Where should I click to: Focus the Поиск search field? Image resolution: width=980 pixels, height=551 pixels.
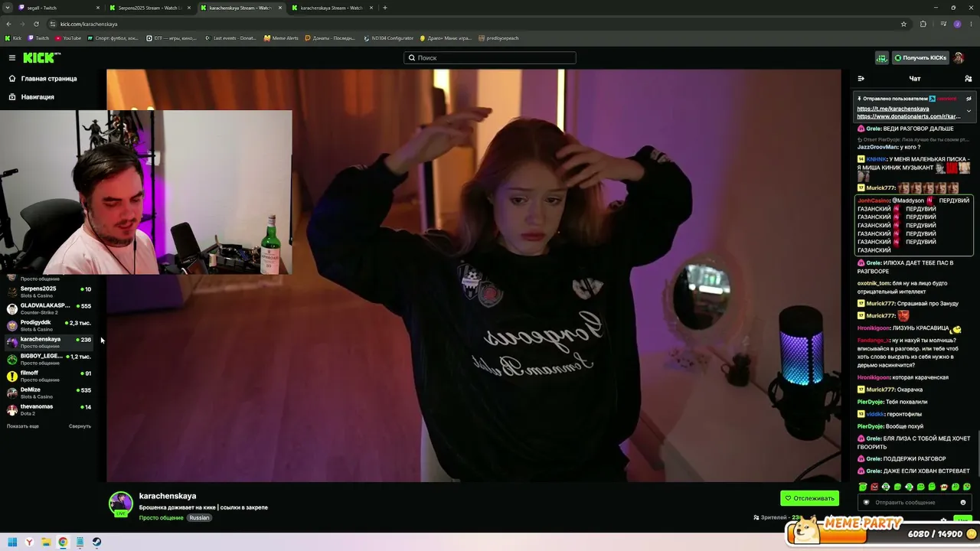tap(490, 58)
